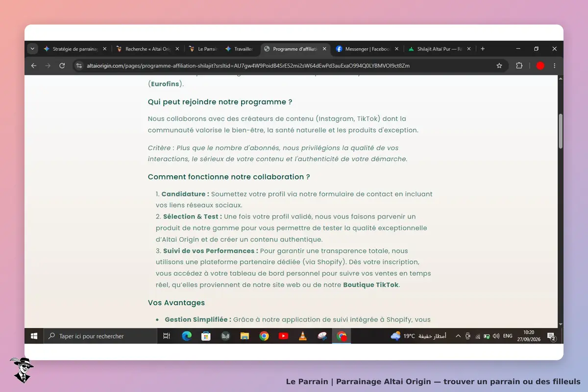Open the tab search dropdown arrow

(33, 49)
